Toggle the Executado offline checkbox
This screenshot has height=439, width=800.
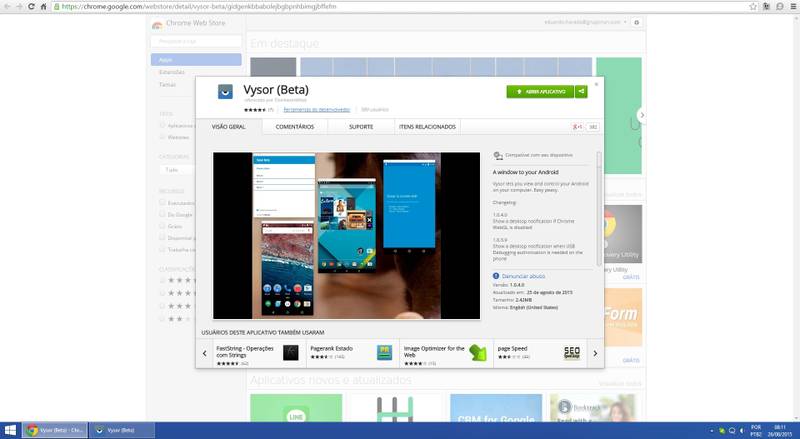[x=162, y=203]
